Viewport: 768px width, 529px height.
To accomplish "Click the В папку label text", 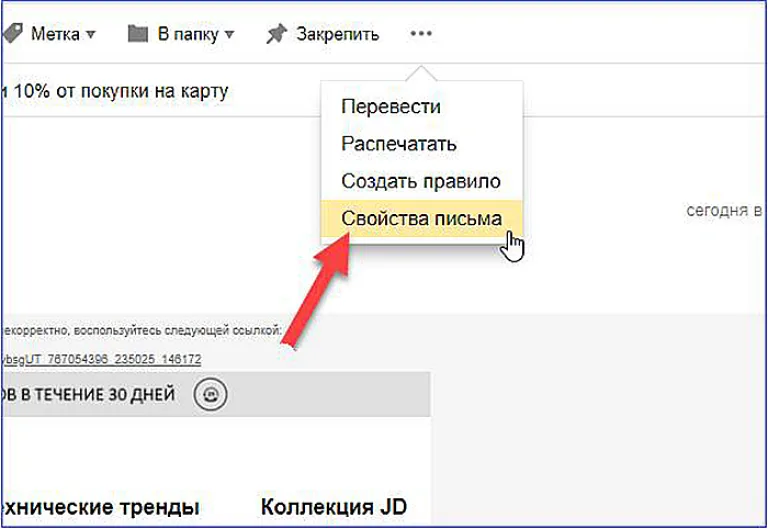I will click(188, 34).
